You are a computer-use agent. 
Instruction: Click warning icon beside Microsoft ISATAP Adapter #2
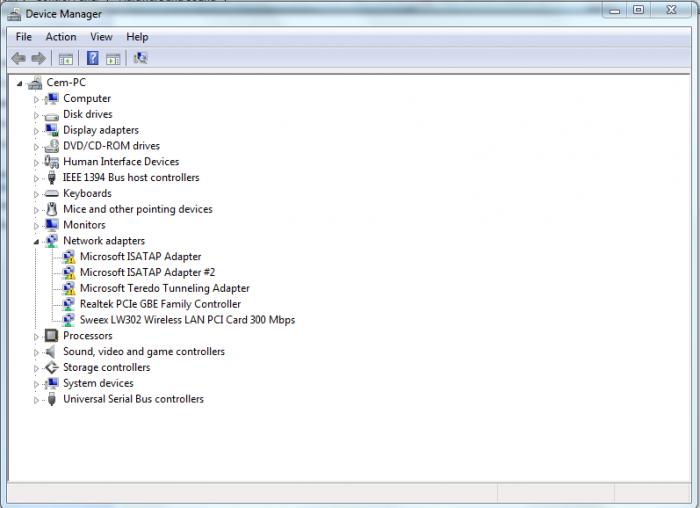pos(69,272)
